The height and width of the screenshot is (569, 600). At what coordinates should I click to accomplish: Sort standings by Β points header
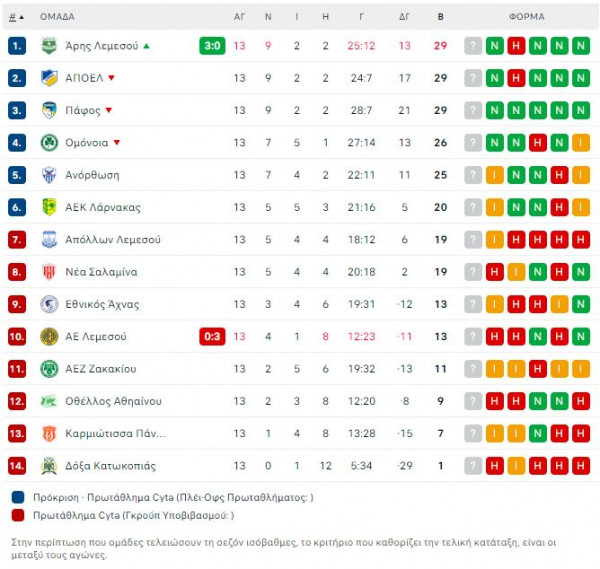[x=440, y=17]
